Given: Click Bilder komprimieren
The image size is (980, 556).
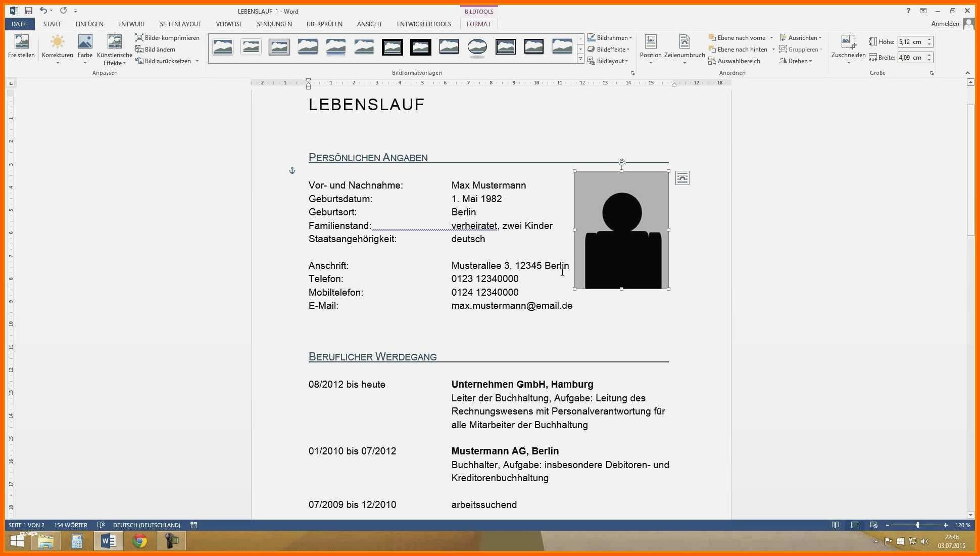Looking at the screenshot, I should [x=167, y=38].
